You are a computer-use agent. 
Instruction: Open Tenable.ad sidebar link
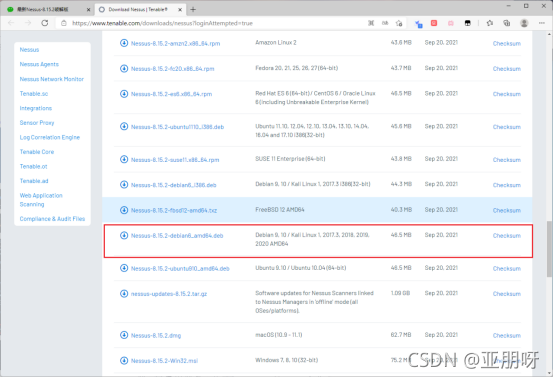[34, 181]
